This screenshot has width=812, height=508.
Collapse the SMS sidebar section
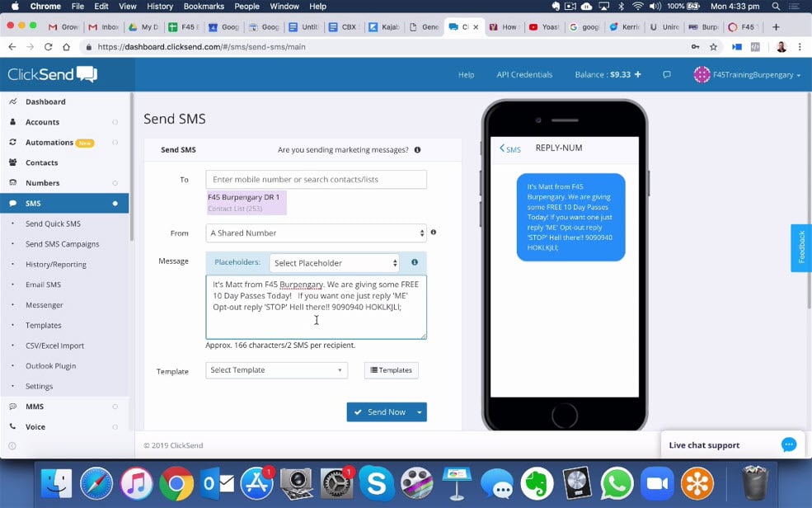(x=64, y=204)
